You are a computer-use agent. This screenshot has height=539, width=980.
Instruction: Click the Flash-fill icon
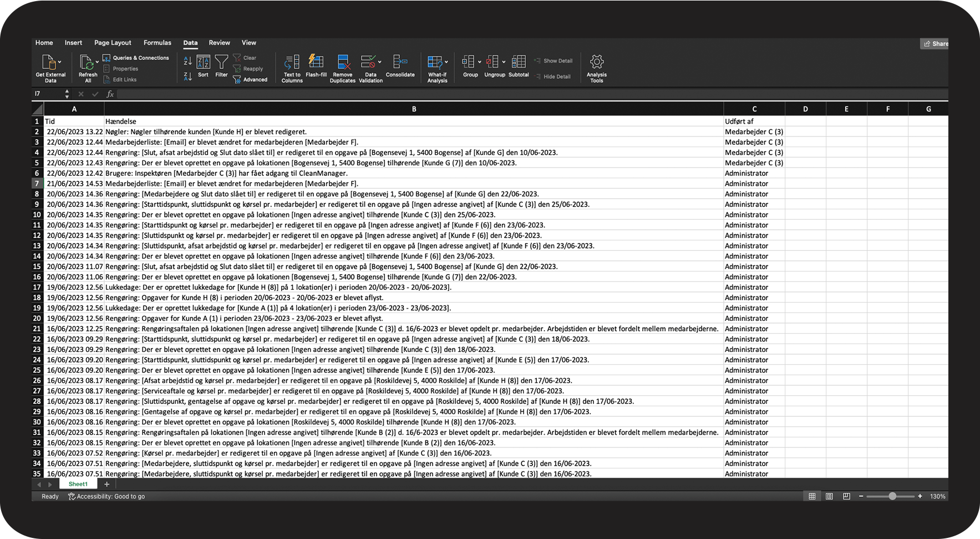pos(316,61)
